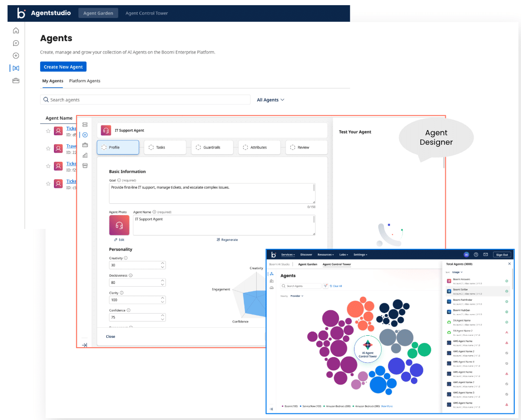This screenshot has height=420, width=521.
Task: Click the Sign Out button
Action: [x=502, y=254]
